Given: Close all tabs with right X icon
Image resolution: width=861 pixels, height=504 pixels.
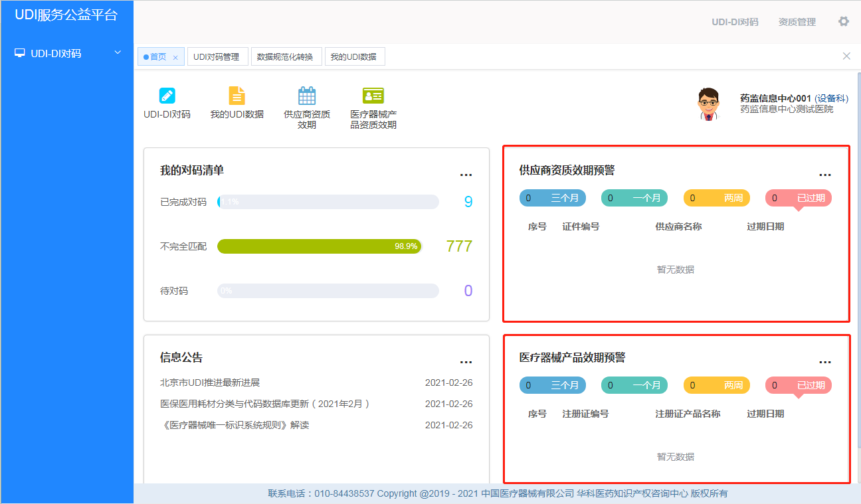Looking at the screenshot, I should pyautogui.click(x=846, y=56).
